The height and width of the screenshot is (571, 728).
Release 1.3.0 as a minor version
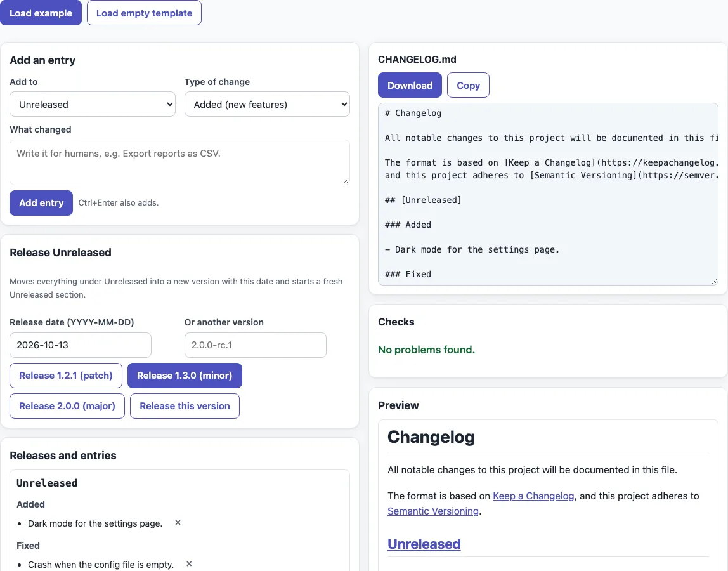[185, 376]
